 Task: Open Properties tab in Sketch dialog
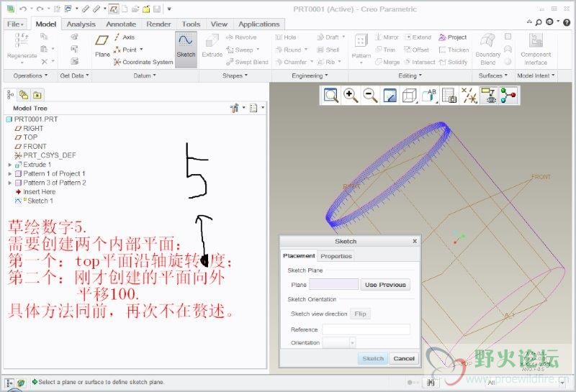tap(336, 256)
